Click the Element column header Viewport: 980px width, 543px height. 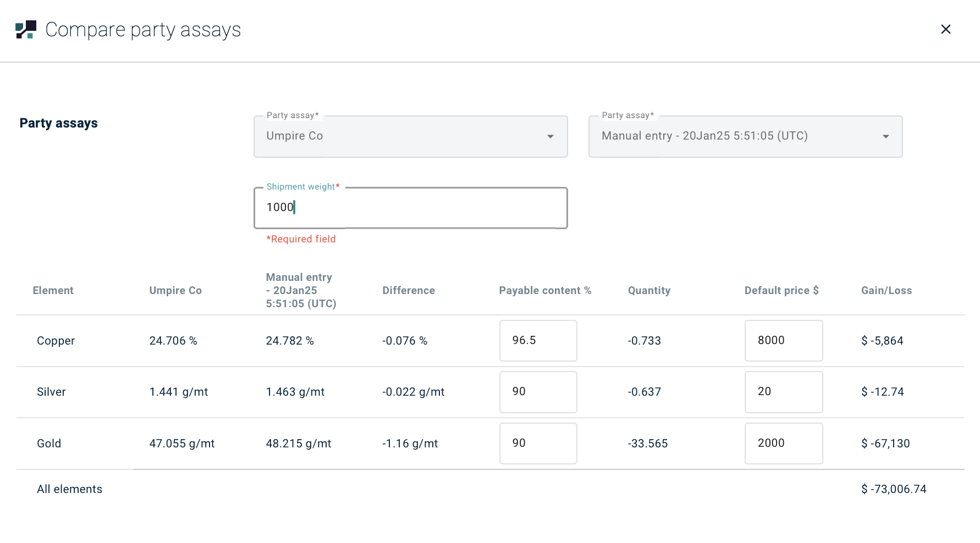pos(53,291)
